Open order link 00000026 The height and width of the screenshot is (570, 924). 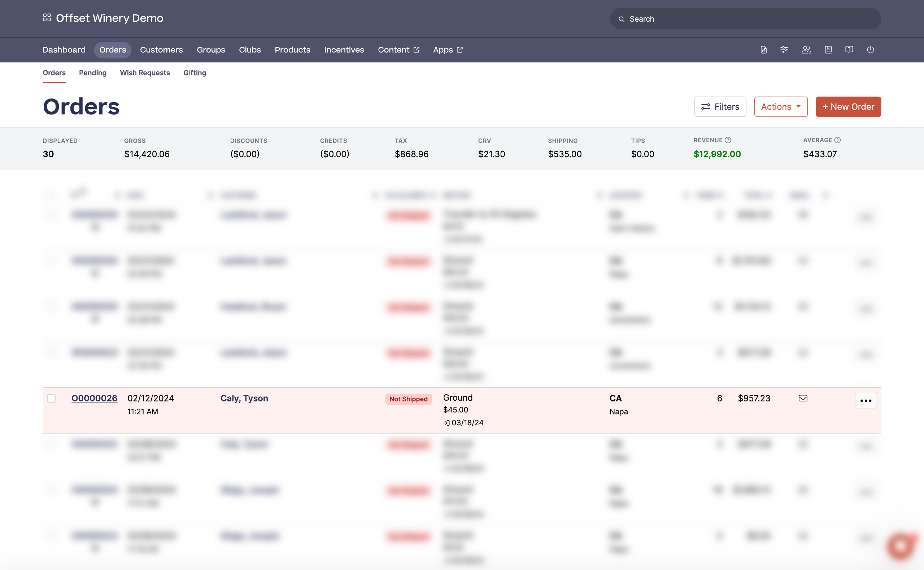[94, 398]
